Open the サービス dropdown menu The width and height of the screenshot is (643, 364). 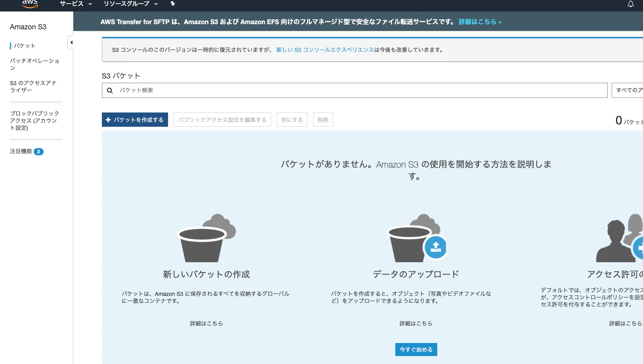point(76,4)
